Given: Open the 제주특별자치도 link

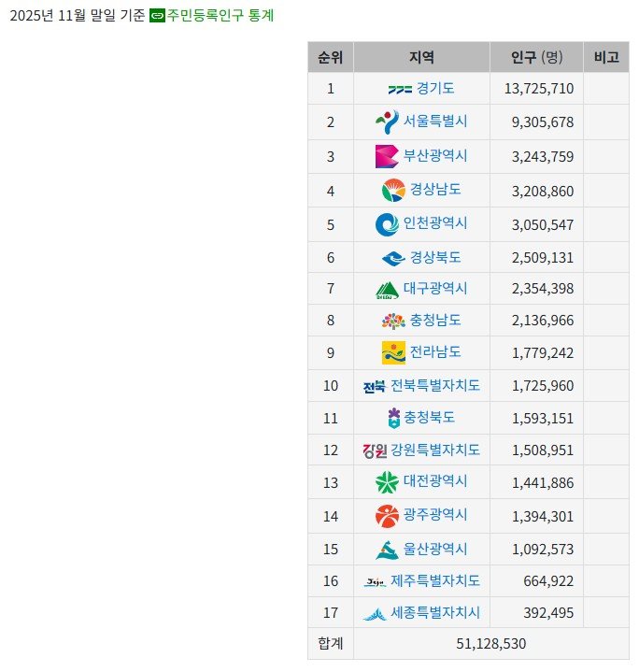Looking at the screenshot, I should point(435,580).
